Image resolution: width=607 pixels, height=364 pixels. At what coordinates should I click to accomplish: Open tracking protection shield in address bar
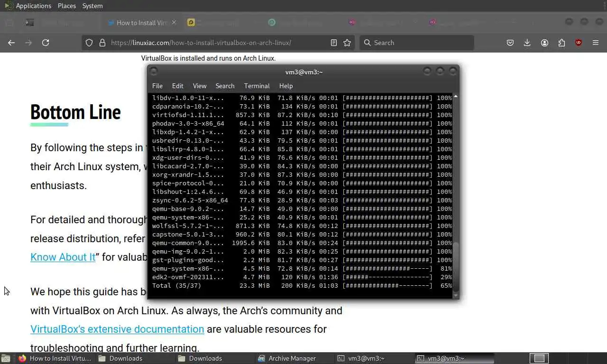89,43
